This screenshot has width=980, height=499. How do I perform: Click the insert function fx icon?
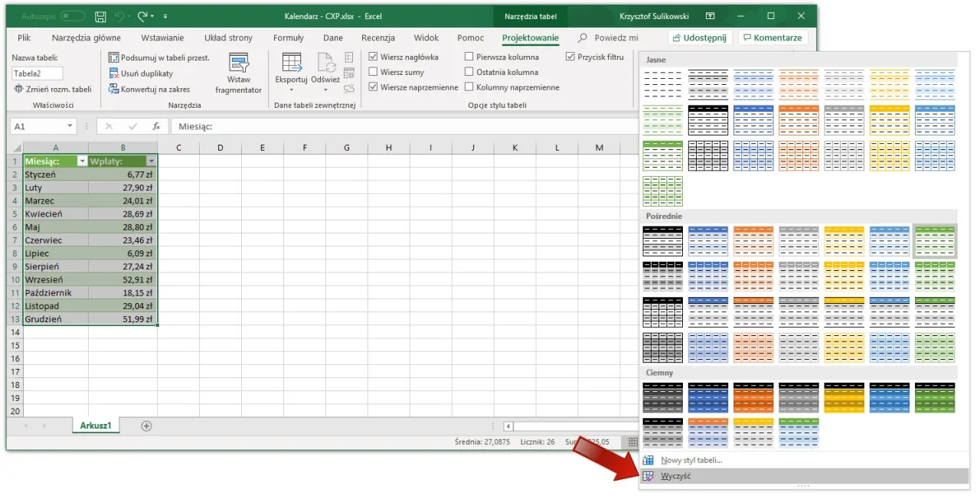tap(156, 126)
